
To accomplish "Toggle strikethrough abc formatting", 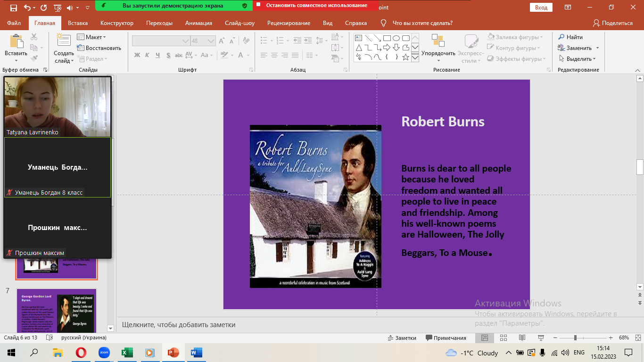I will click(178, 55).
